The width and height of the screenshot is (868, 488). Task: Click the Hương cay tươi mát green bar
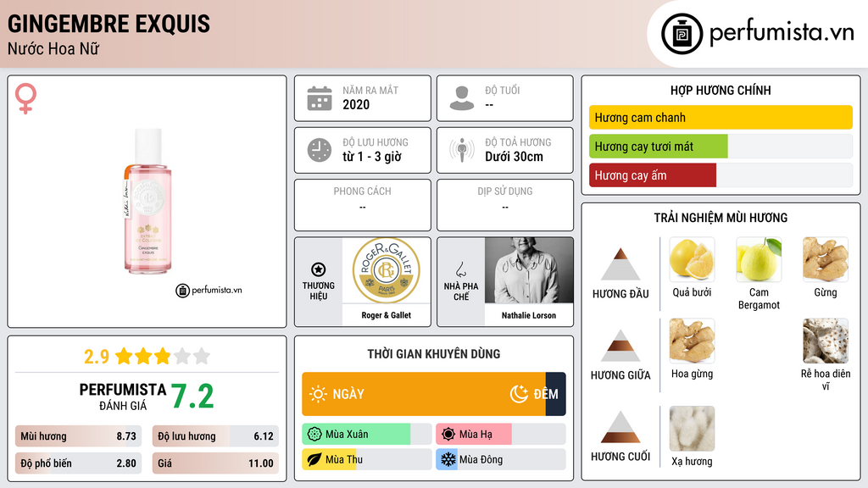pos(658,147)
